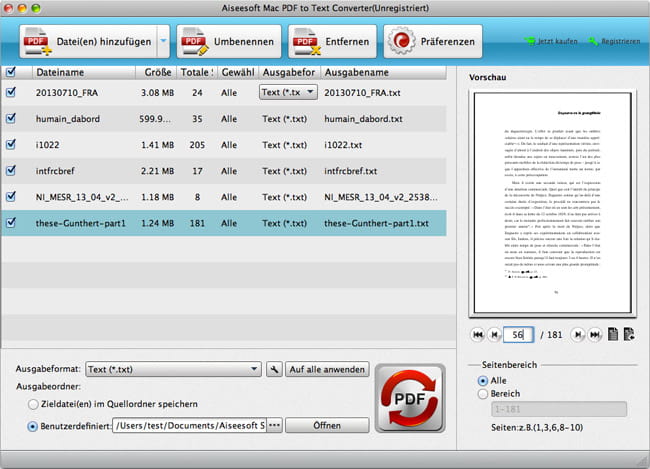Go to last preview page
Screen dimensions: 650x469
click(x=595, y=335)
